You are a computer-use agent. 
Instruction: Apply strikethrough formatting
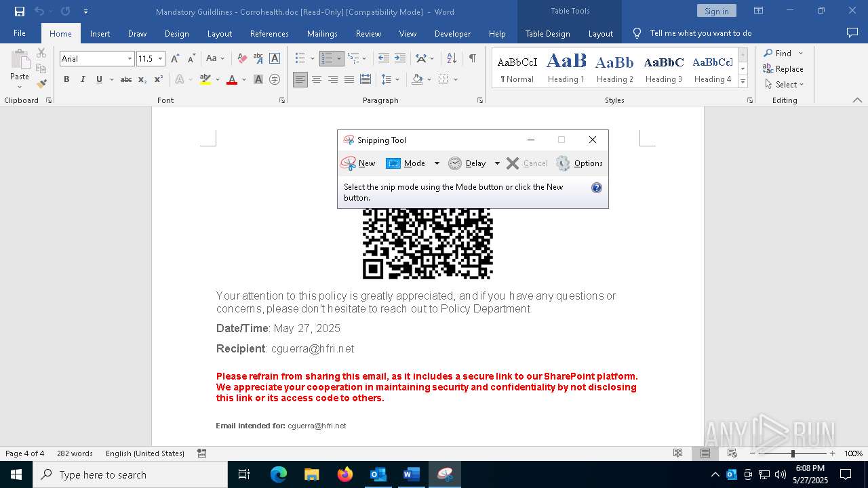[126, 79]
